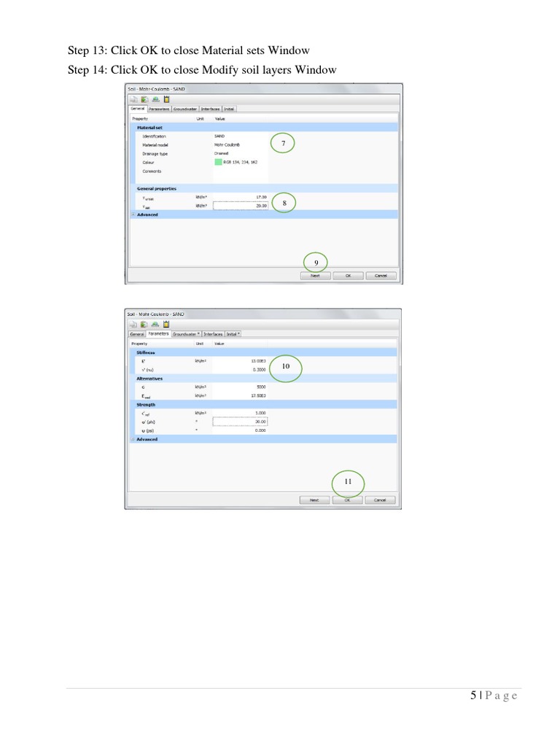Open Groundwater tab in Parameters-tab dialog

pyautogui.click(x=186, y=334)
